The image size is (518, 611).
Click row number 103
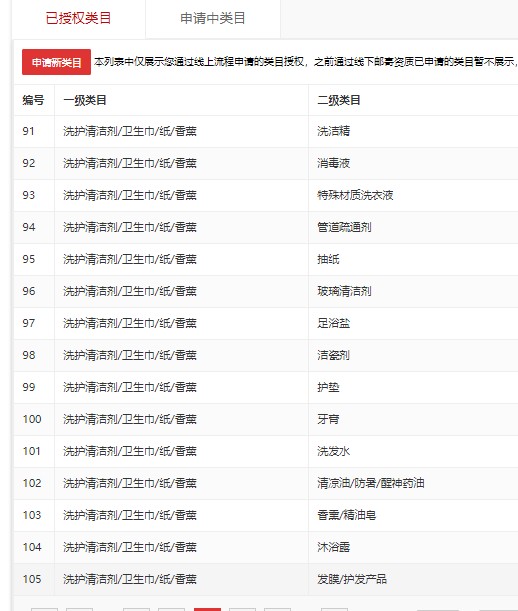[32, 515]
